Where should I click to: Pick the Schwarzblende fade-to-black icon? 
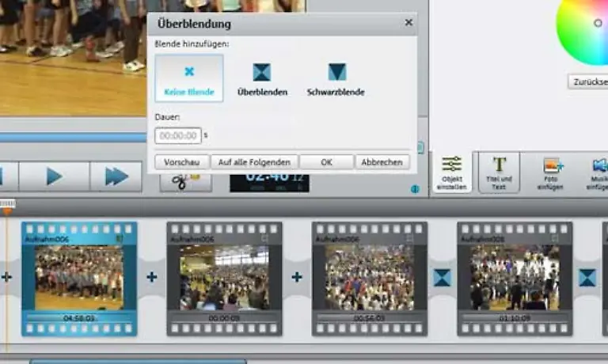pos(336,73)
